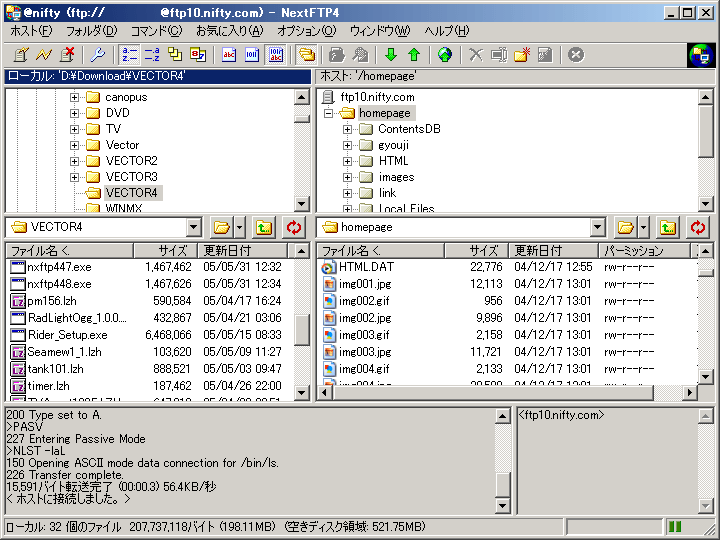
Task: Open local folder history dropdown arrow
Action: (x=240, y=227)
